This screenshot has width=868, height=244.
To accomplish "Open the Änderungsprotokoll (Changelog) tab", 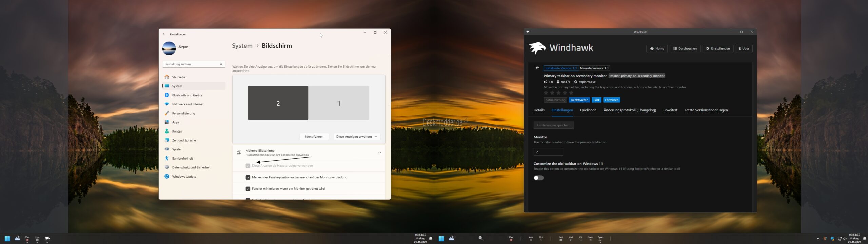I will tap(630, 110).
